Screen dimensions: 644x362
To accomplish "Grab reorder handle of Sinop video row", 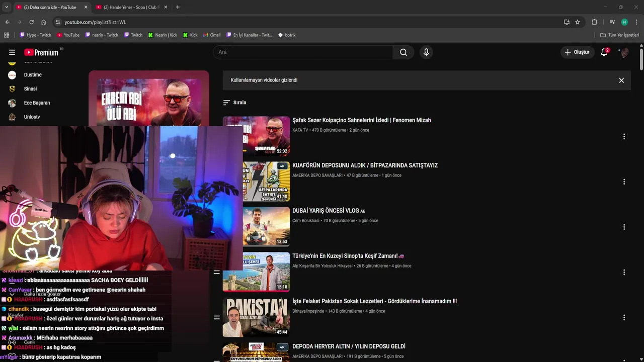I will (216, 273).
